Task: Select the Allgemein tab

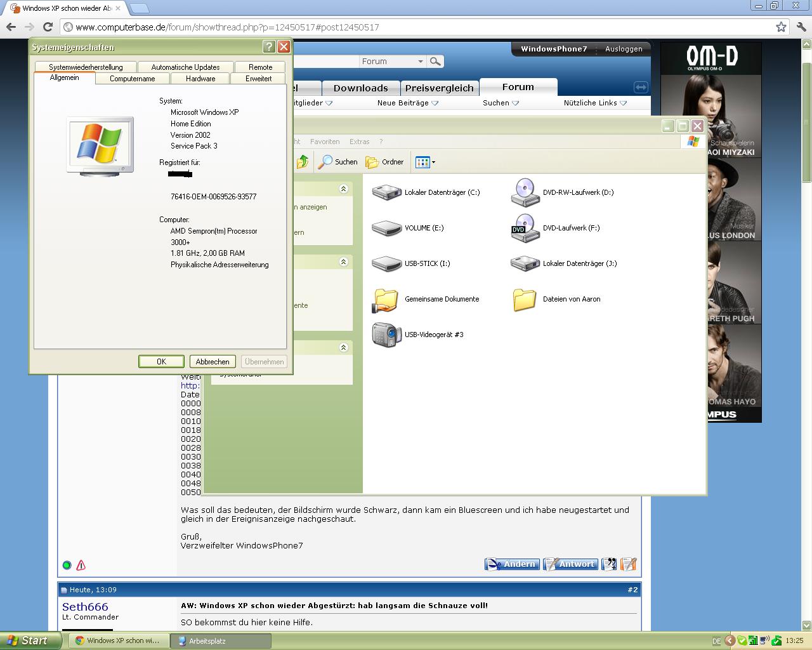Action: tap(64, 77)
